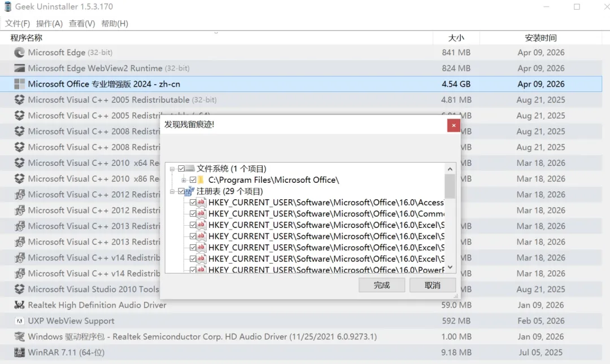This screenshot has height=364, width=610.
Task: Uncheck the 文件系统 (1 个项目) checkbox
Action: click(181, 169)
